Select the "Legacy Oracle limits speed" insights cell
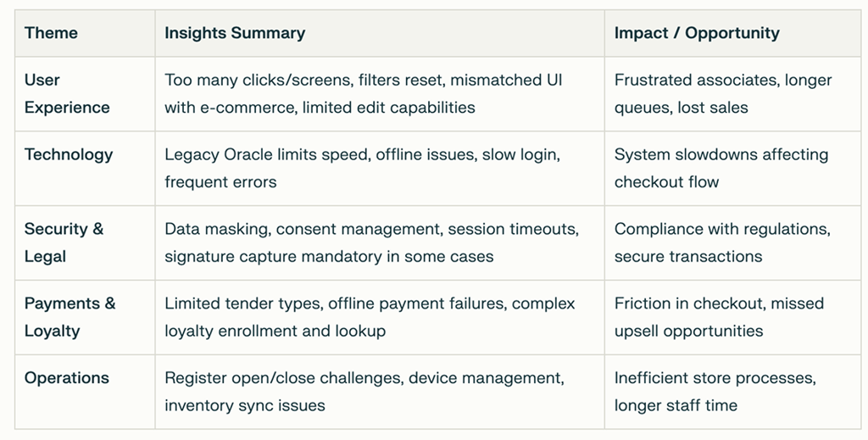The width and height of the screenshot is (868, 440). pyautogui.click(x=362, y=168)
